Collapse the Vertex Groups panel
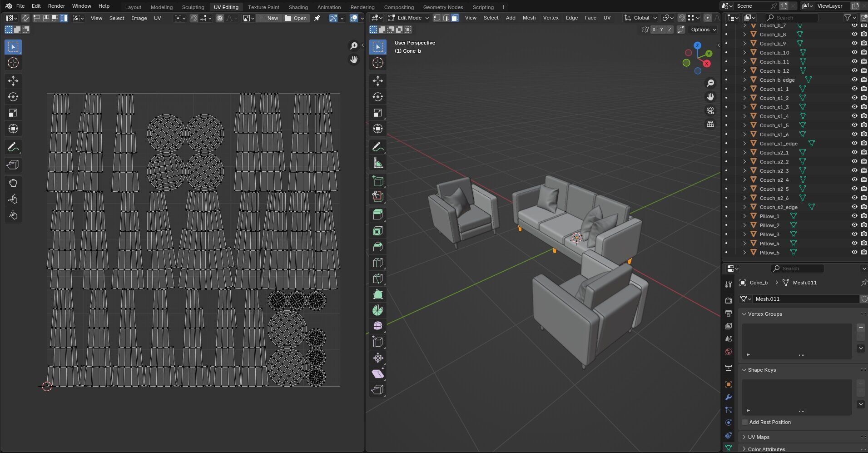The width and height of the screenshot is (868, 453). coord(744,314)
